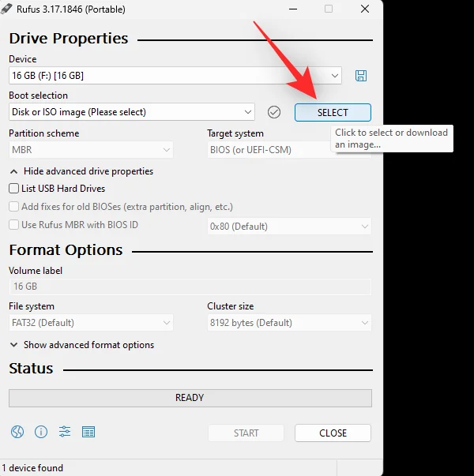Screen dimensions: 474x476
Task: Open the 0x80 (Default) BIOS ID dropdown
Action: click(289, 227)
